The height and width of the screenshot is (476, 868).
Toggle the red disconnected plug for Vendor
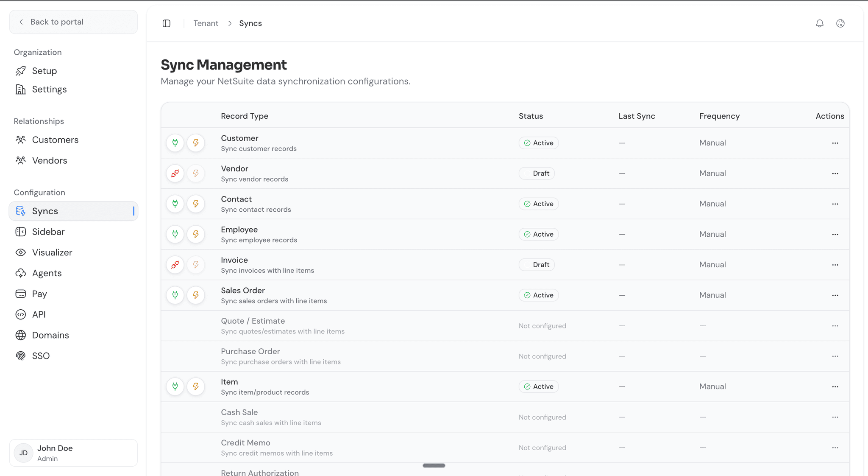[175, 174]
